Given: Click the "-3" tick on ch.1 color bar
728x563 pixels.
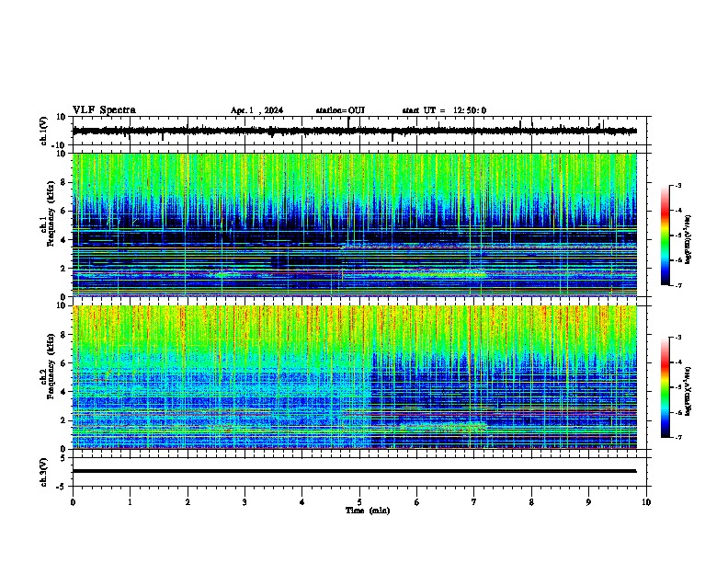Looking at the screenshot, I should click(677, 185).
